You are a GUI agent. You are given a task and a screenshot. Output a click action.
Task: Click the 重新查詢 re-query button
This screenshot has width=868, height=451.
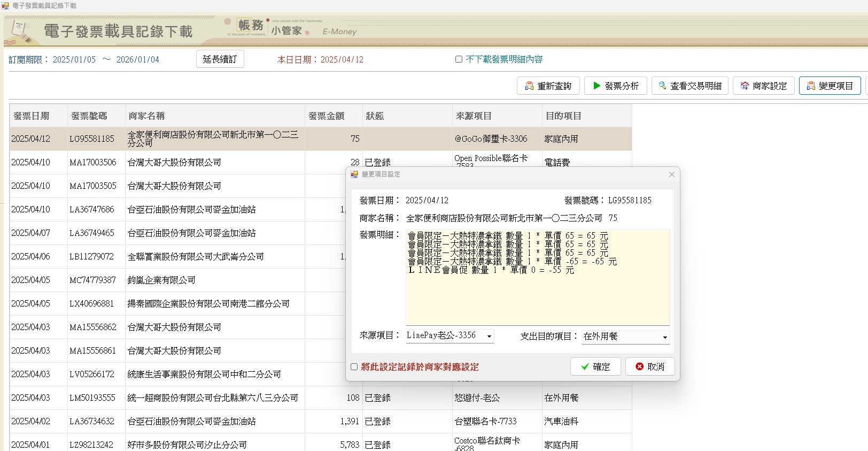click(548, 86)
